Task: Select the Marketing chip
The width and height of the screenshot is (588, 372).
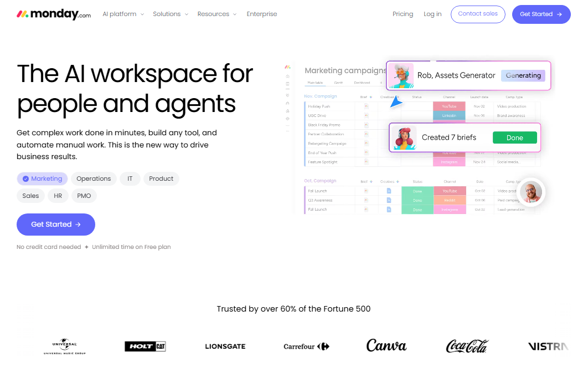Action: (42, 179)
